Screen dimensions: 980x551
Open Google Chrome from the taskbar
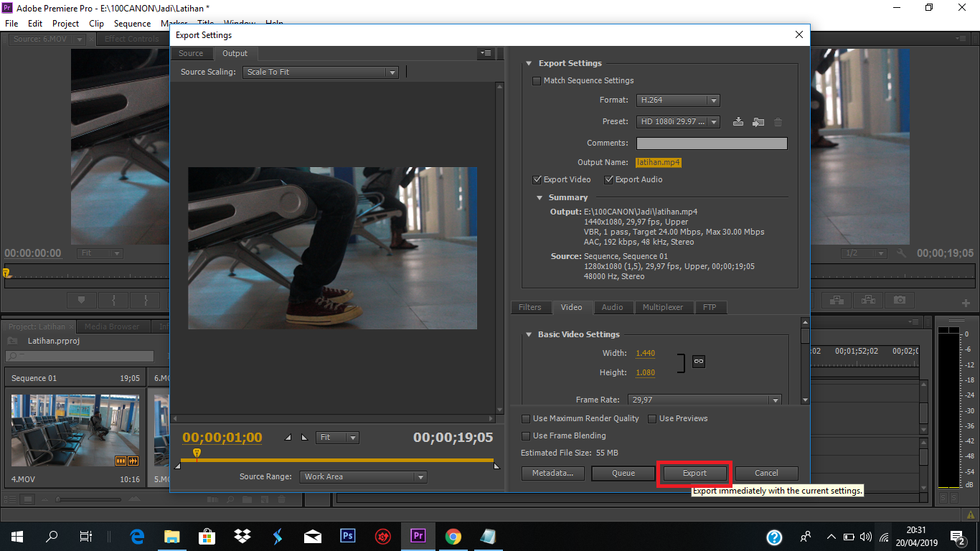(x=453, y=536)
